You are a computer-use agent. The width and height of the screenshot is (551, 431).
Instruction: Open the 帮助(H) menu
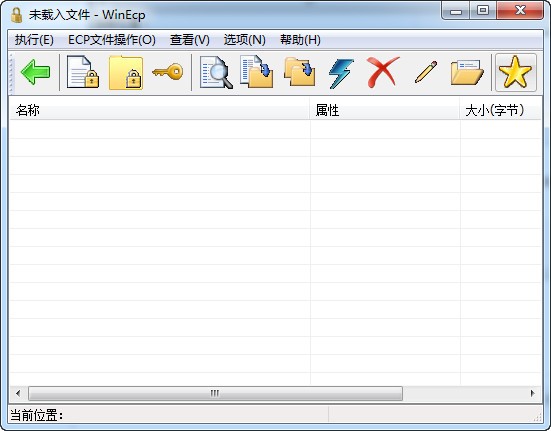pyautogui.click(x=300, y=40)
